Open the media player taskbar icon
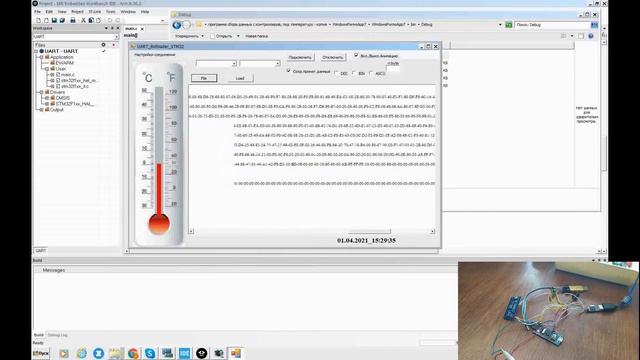This screenshot has width=640, height=360. click(64, 353)
